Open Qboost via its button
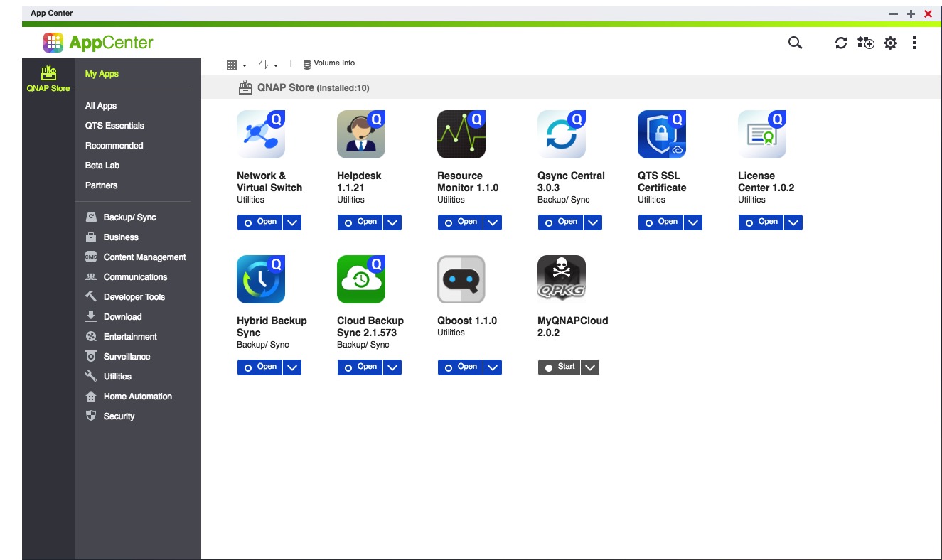The image size is (942, 560). [x=460, y=367]
